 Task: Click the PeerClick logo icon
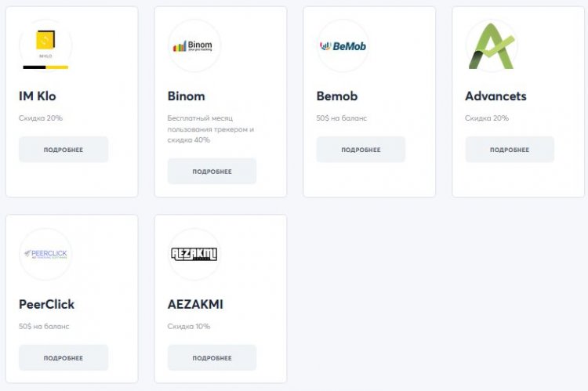click(x=45, y=254)
